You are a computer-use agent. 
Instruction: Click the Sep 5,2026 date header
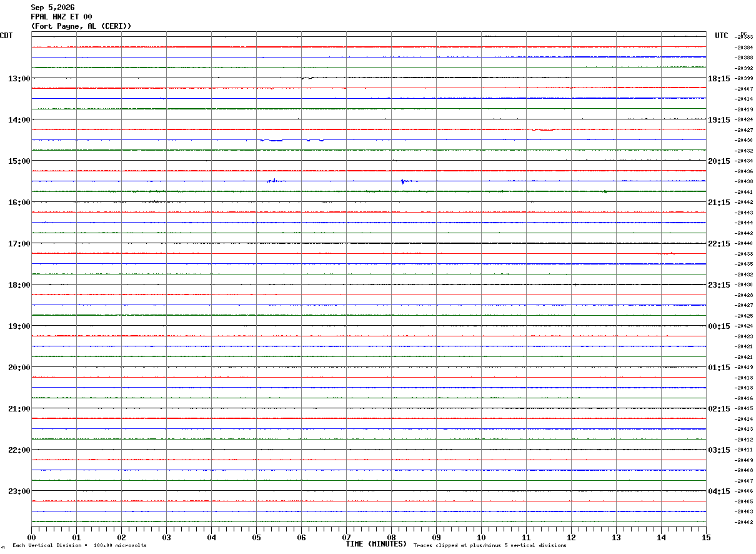[52, 8]
